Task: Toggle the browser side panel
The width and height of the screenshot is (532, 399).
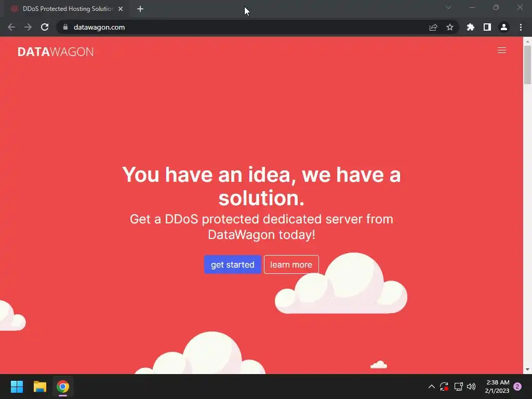Action: tap(487, 27)
